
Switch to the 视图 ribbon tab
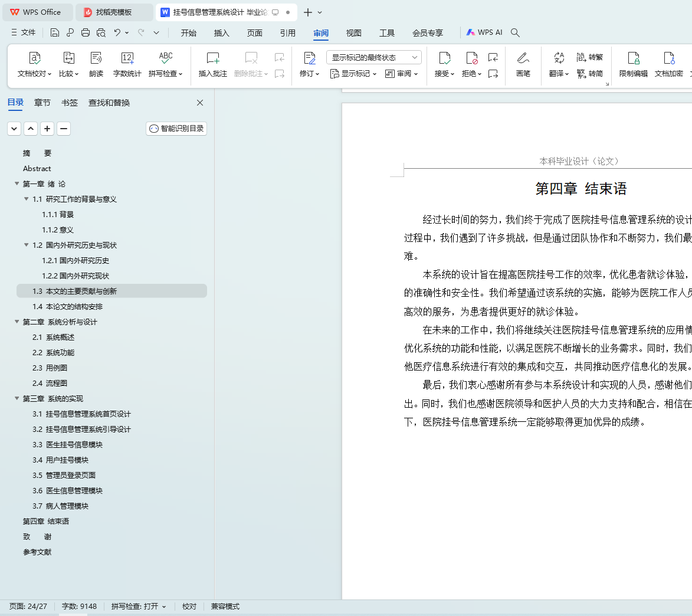(354, 33)
